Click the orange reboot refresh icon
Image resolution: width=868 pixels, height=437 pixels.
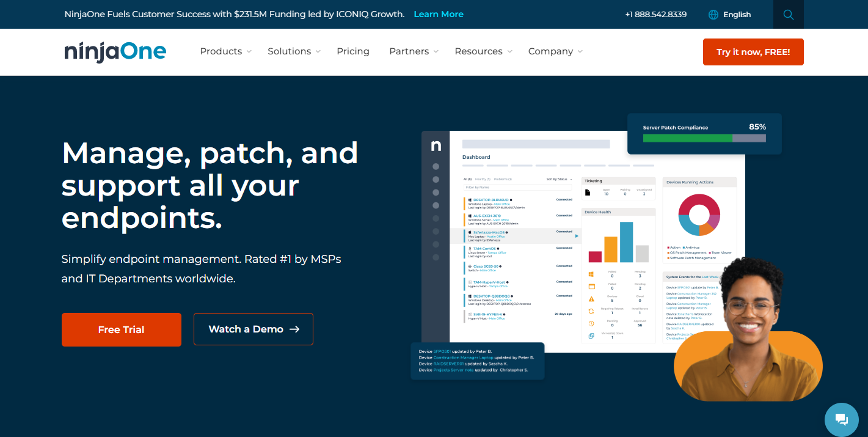pyautogui.click(x=591, y=311)
